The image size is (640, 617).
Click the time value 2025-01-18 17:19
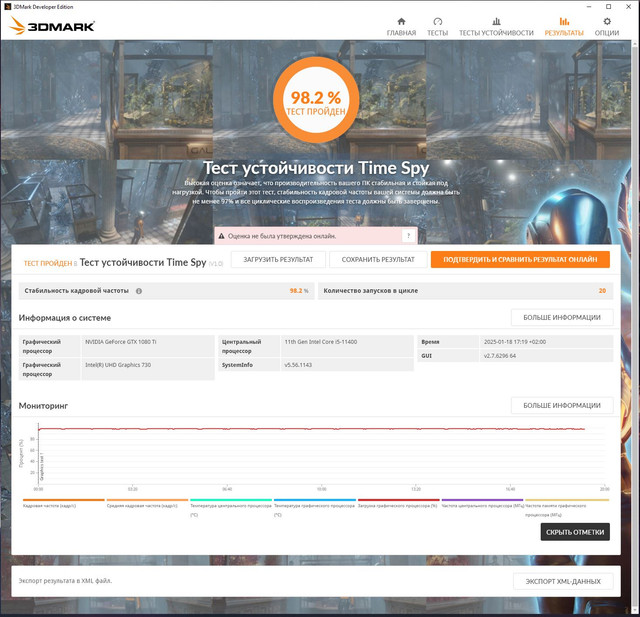tap(515, 342)
